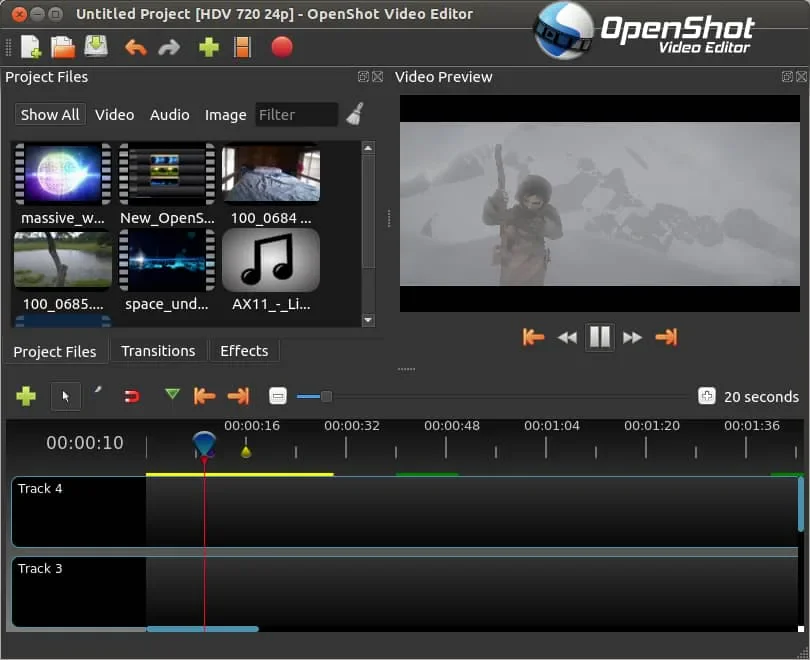Toggle the snapping magnet tool
Viewport: 810px width, 660px height.
(x=132, y=397)
